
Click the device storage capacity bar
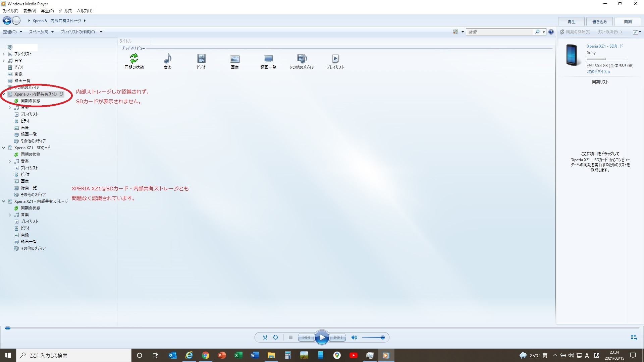(x=607, y=59)
